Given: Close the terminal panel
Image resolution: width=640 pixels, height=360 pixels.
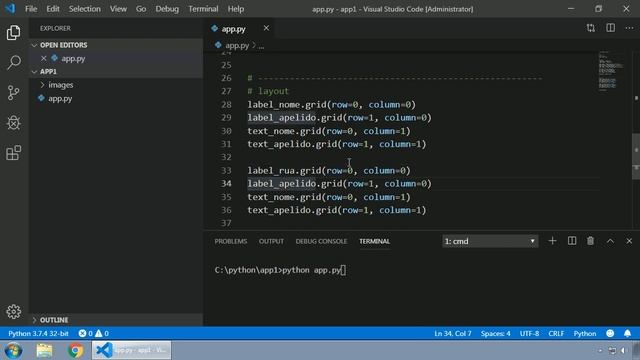Looking at the screenshot, I should tap(629, 241).
